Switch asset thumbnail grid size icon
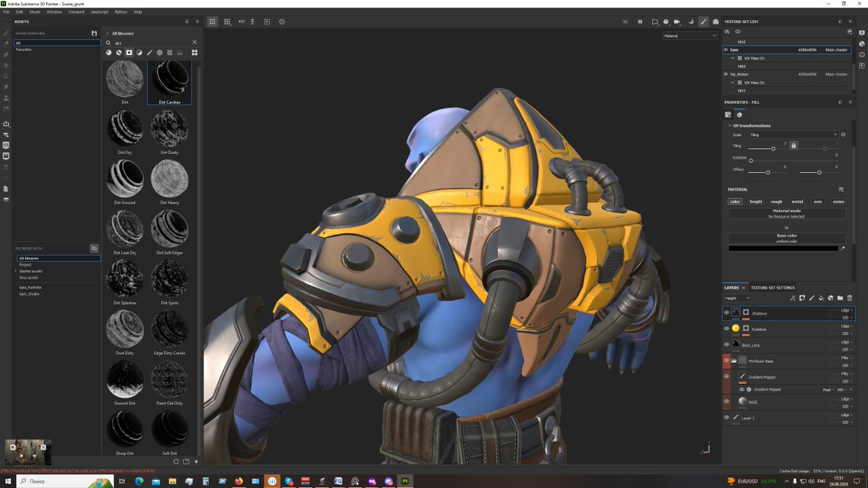Viewport: 868px width, 488px height. [195, 53]
